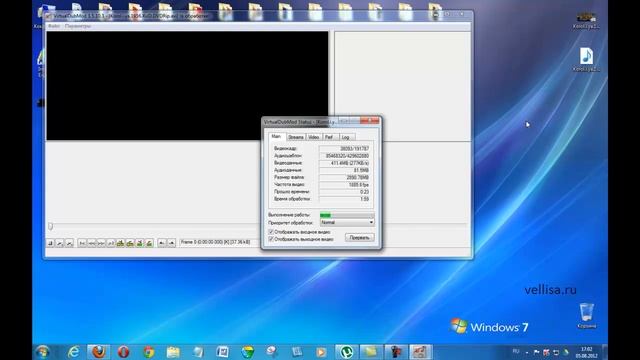The height and width of the screenshot is (360, 640).
Task: Open the Windows Start menu
Action: [43, 351]
